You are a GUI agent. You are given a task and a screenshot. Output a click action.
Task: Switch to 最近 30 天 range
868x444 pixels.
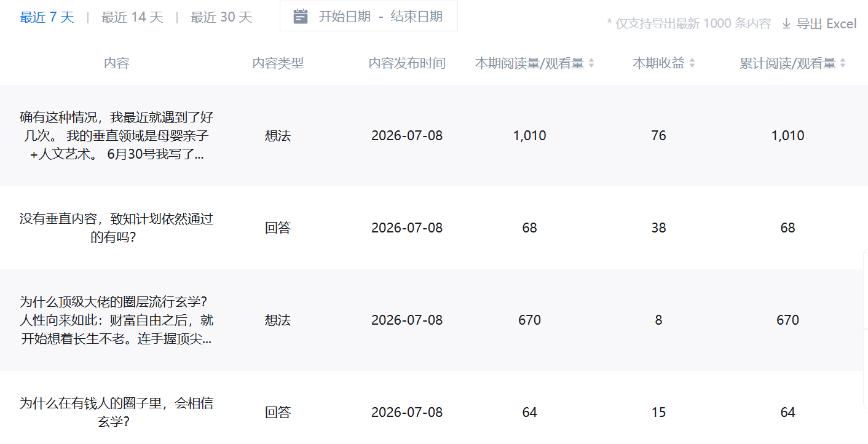click(221, 17)
